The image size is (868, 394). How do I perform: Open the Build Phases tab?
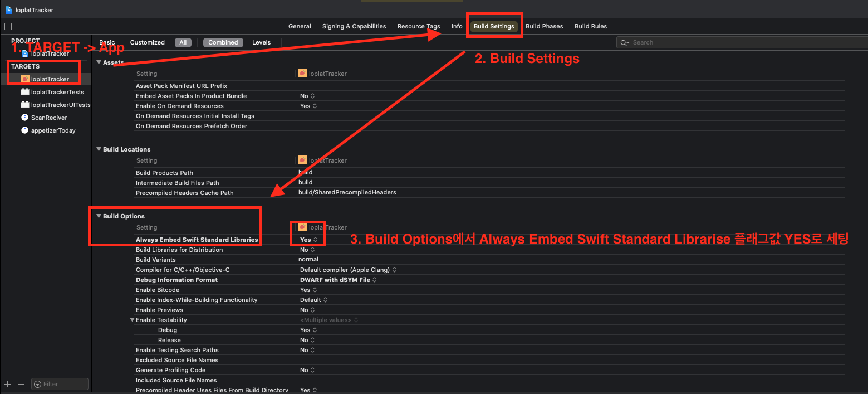pyautogui.click(x=545, y=26)
